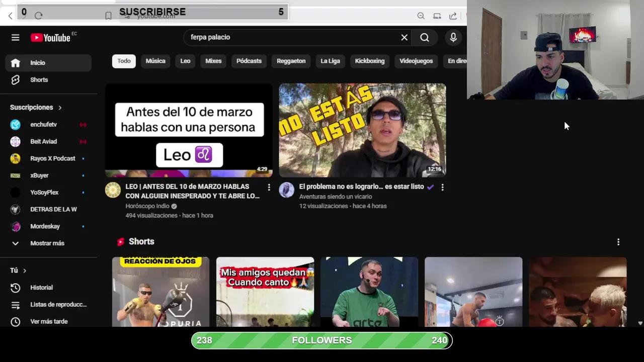Open DETRAS DE LA W channel

click(x=48, y=209)
